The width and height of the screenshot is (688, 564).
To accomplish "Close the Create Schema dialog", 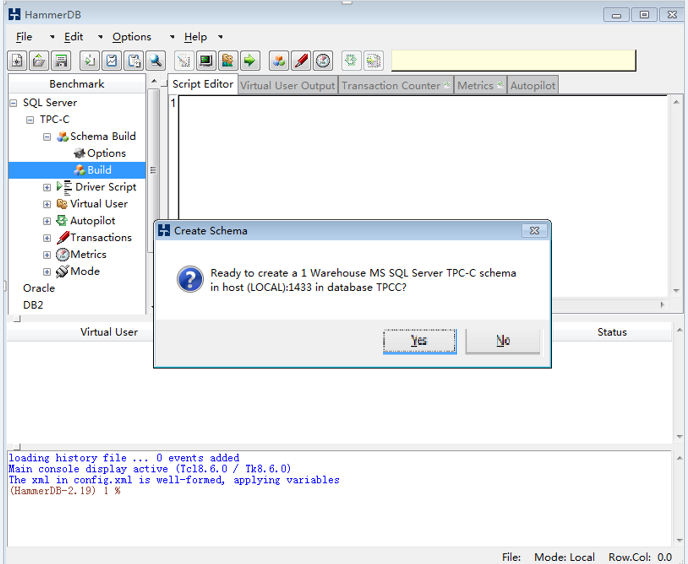I will (x=534, y=230).
